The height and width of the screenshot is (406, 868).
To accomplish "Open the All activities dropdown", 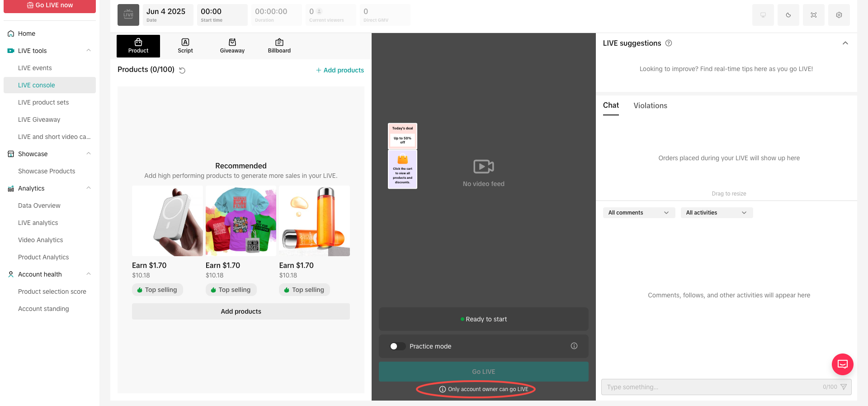I will 716,213.
